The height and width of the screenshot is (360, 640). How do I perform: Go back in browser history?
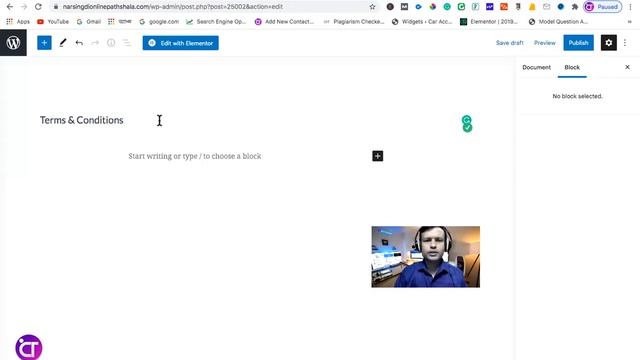pos(10,7)
